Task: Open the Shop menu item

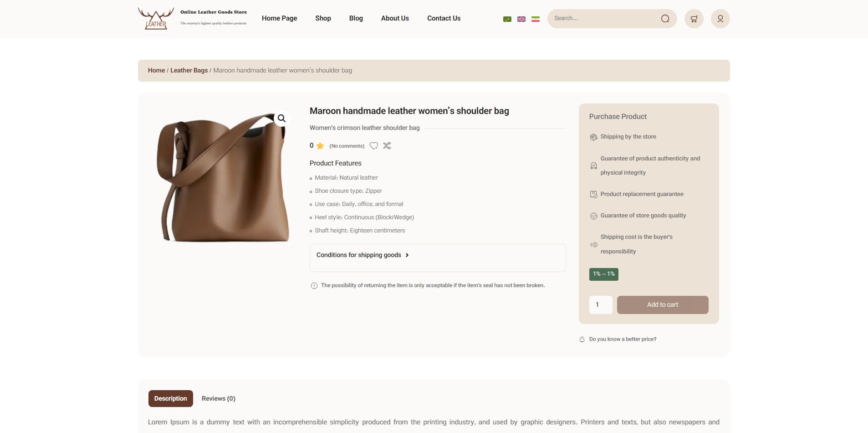Action: 323,18
